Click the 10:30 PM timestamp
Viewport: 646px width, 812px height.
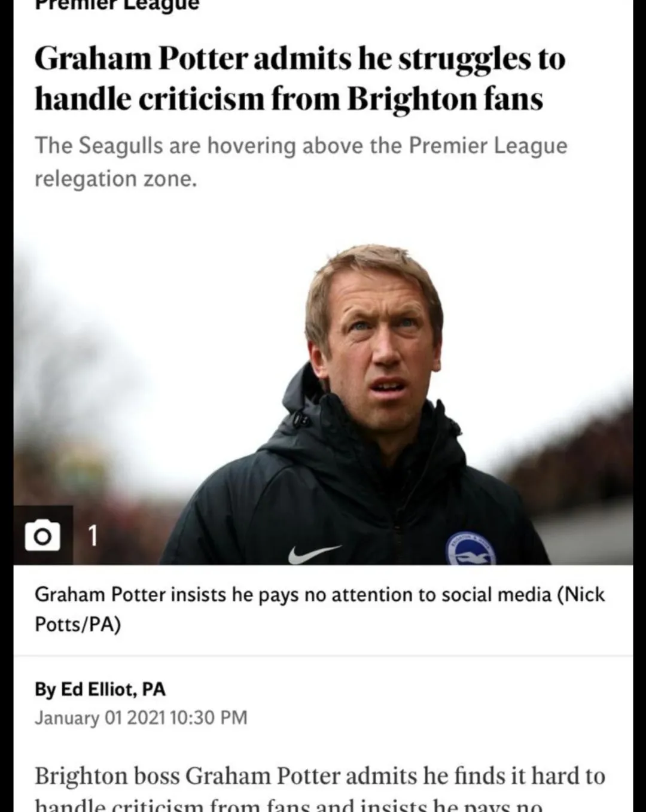click(x=209, y=717)
